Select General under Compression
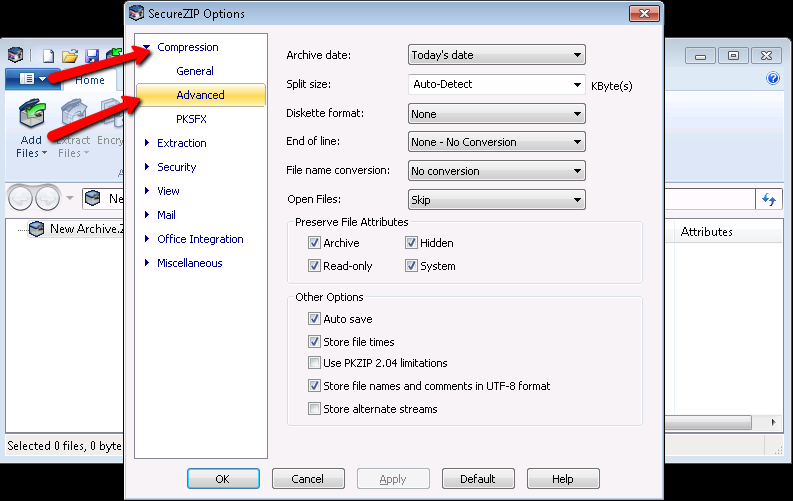The width and height of the screenshot is (793, 501). click(195, 71)
